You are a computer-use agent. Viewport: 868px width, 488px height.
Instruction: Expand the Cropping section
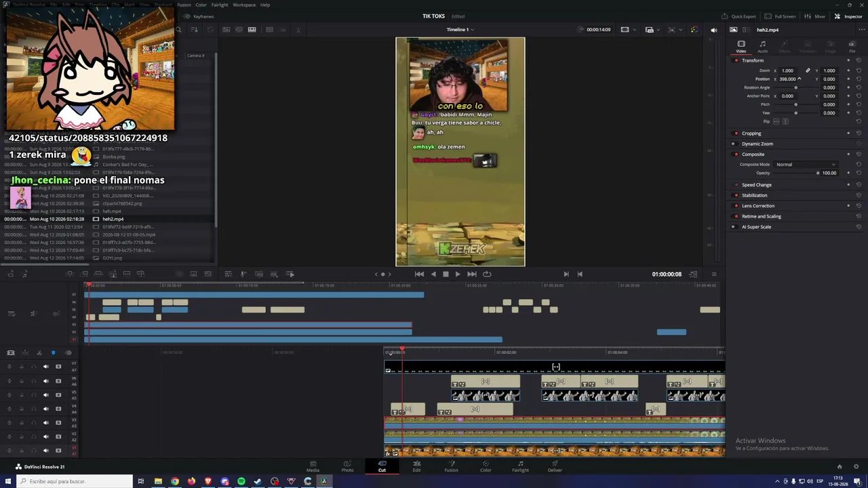tap(751, 134)
